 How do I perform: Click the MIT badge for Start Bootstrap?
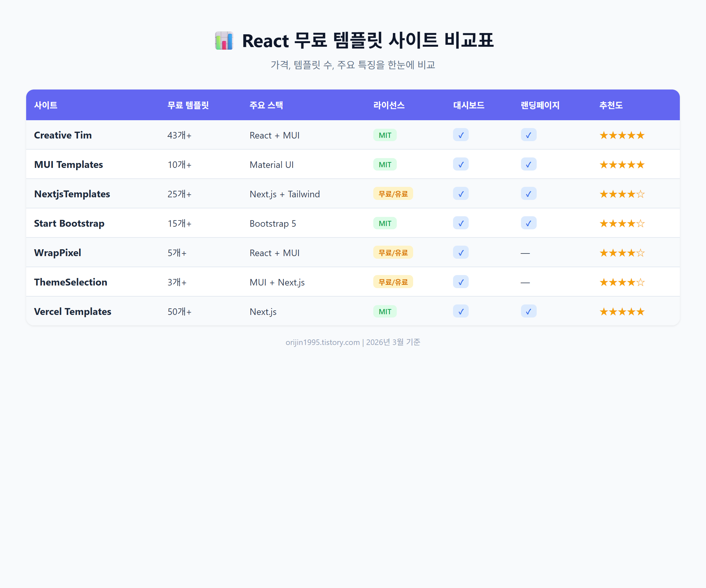pos(385,223)
